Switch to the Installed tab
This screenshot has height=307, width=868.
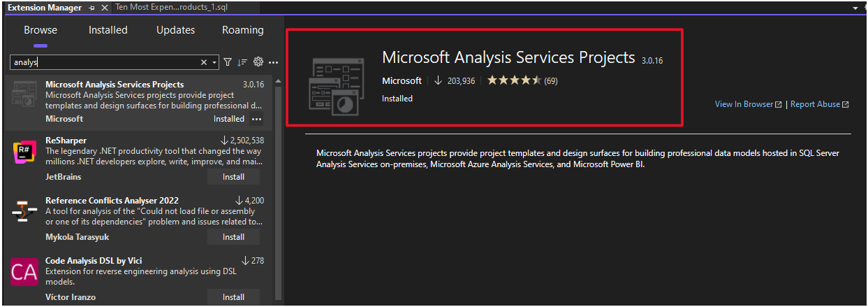pyautogui.click(x=108, y=30)
